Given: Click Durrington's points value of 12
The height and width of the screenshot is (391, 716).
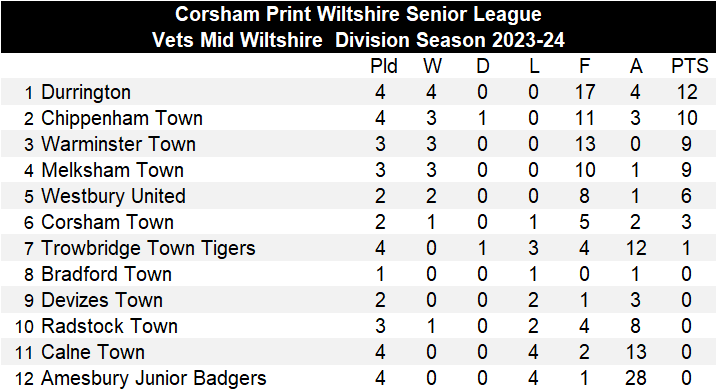Looking at the screenshot, I should click(x=687, y=92).
